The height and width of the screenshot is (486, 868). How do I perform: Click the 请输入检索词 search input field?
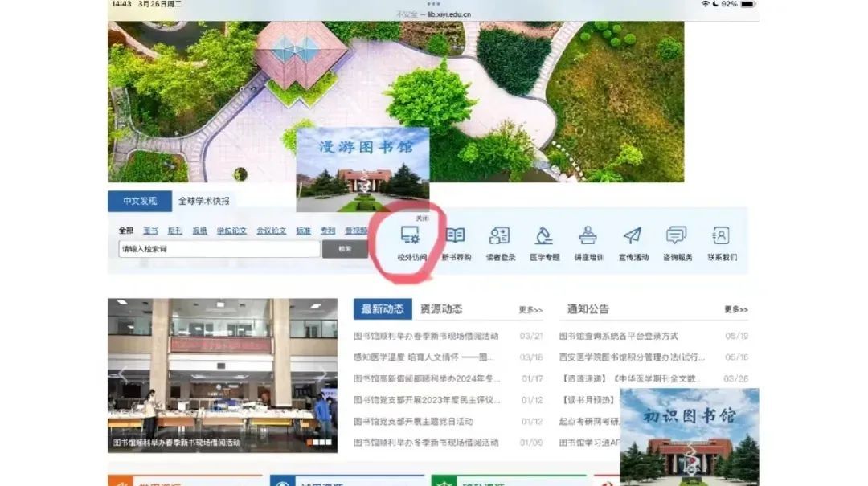click(x=219, y=249)
